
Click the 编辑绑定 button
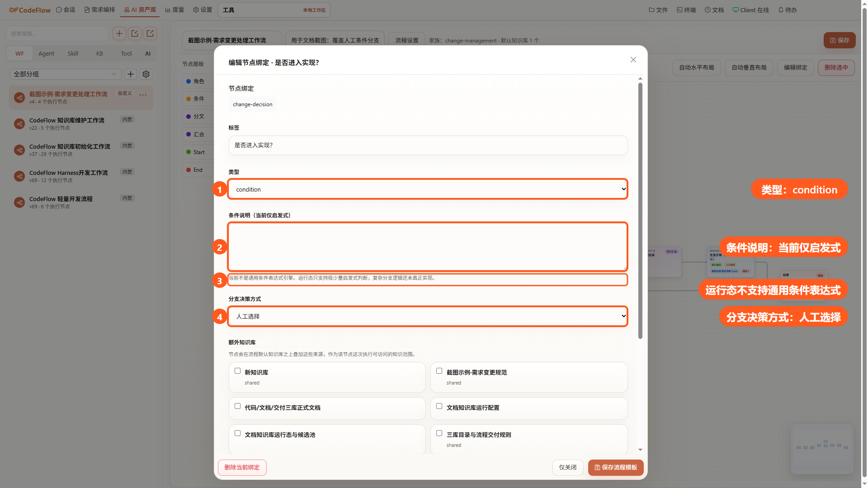tap(796, 68)
